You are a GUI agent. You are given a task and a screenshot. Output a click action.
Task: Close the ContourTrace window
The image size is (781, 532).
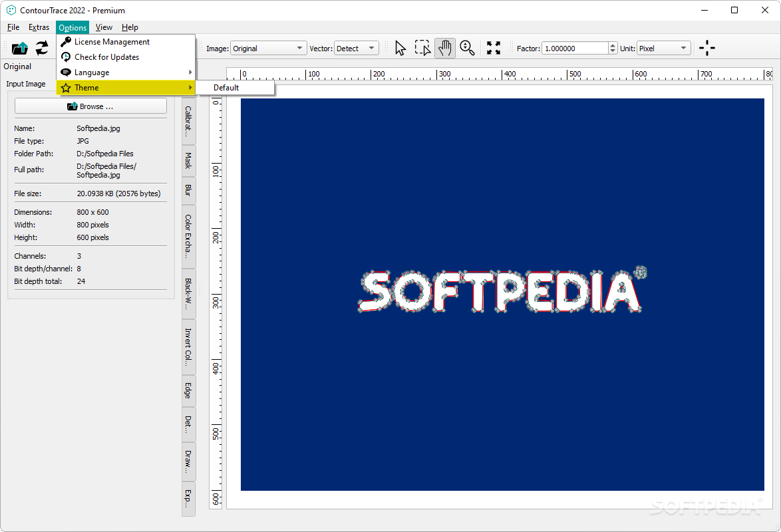pyautogui.click(x=765, y=10)
